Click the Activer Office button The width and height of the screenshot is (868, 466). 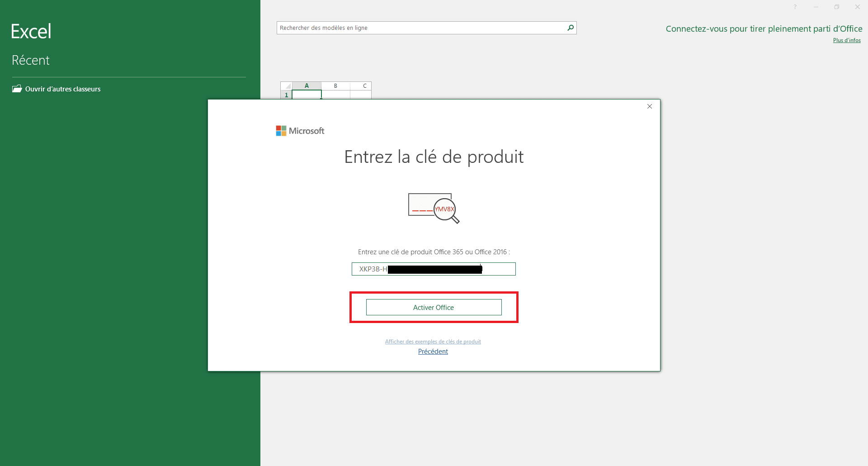coord(433,307)
